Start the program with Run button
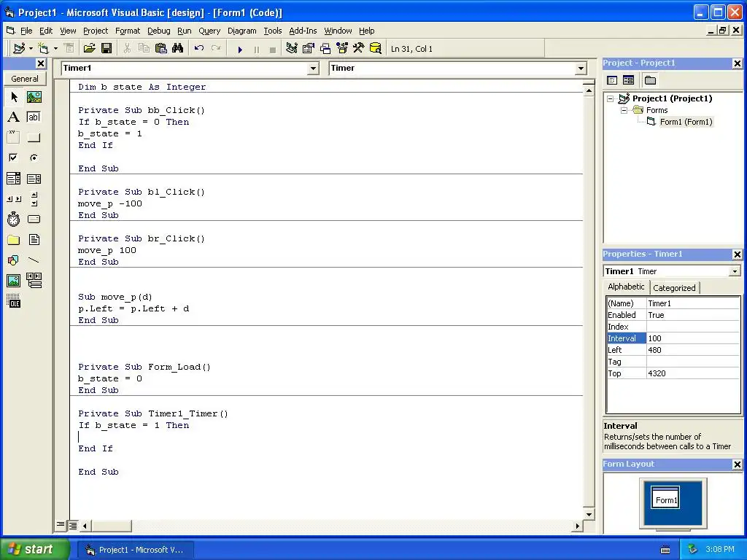747x560 pixels. click(240, 49)
